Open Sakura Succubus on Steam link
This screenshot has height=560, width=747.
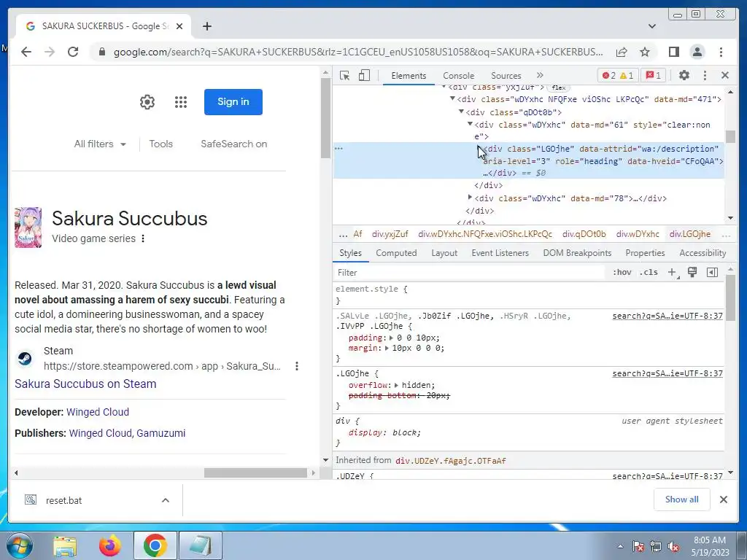(x=85, y=384)
